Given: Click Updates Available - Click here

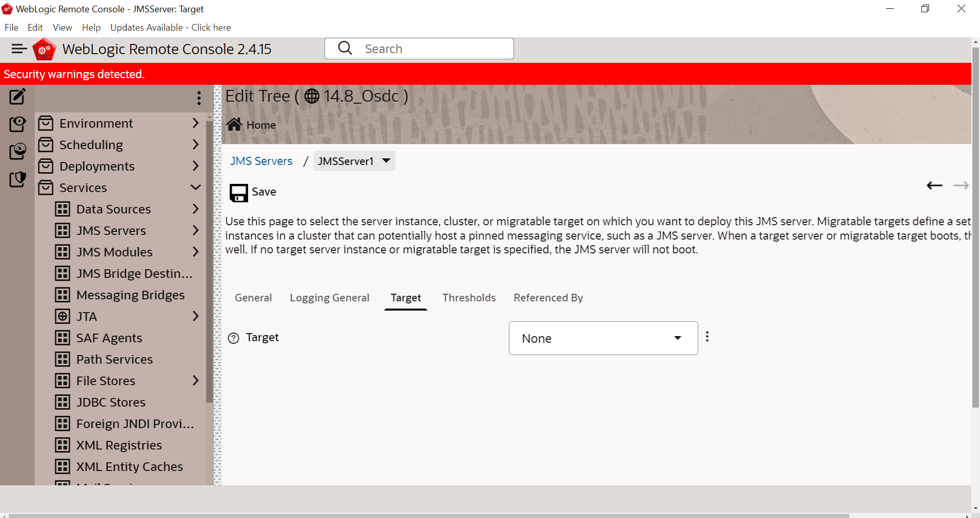Looking at the screenshot, I should (170, 28).
